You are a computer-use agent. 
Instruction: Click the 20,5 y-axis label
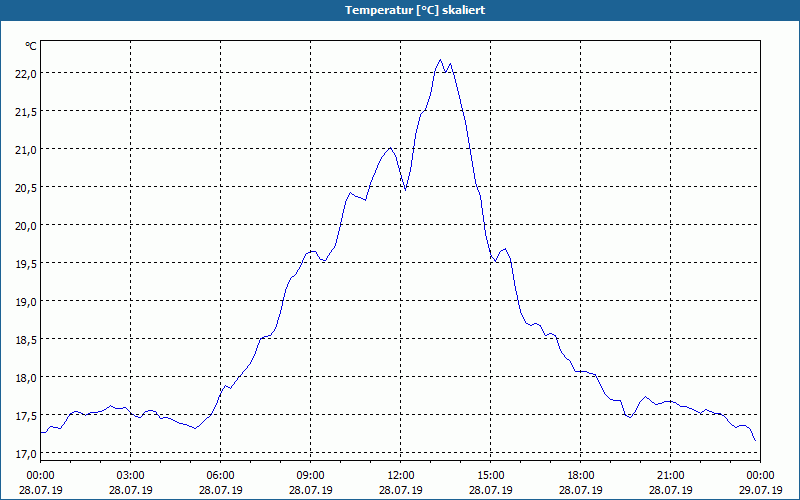[x=26, y=188]
